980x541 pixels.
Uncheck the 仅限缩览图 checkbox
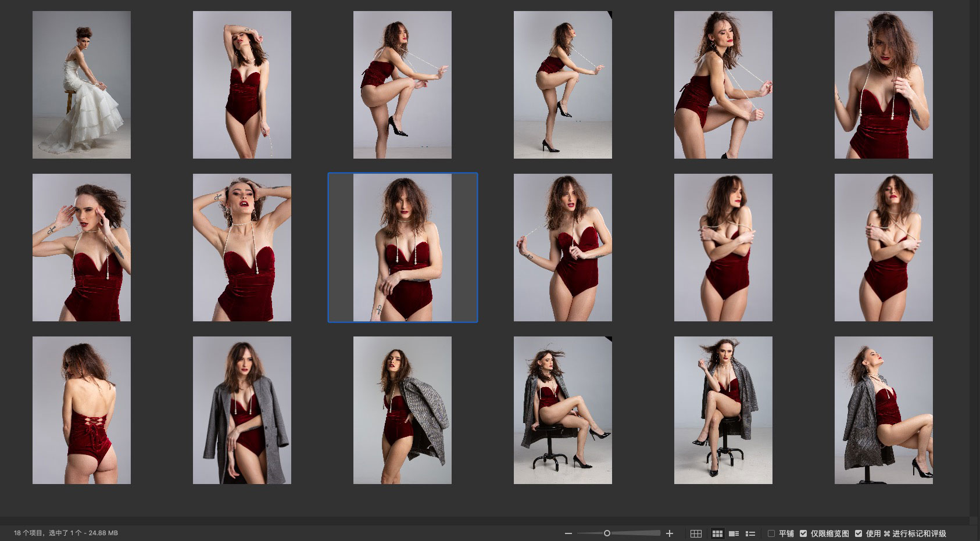pos(803,533)
